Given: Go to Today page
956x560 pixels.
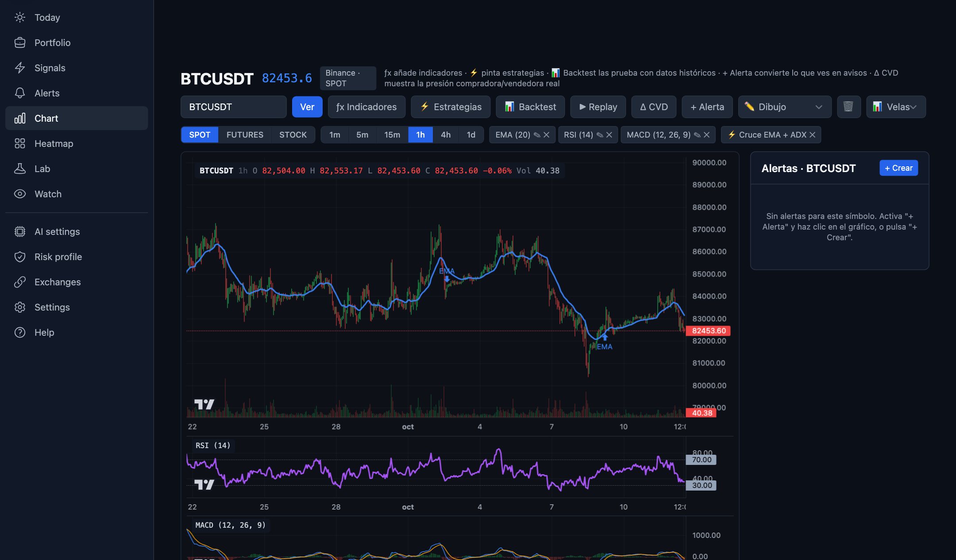Looking at the screenshot, I should (x=77, y=17).
